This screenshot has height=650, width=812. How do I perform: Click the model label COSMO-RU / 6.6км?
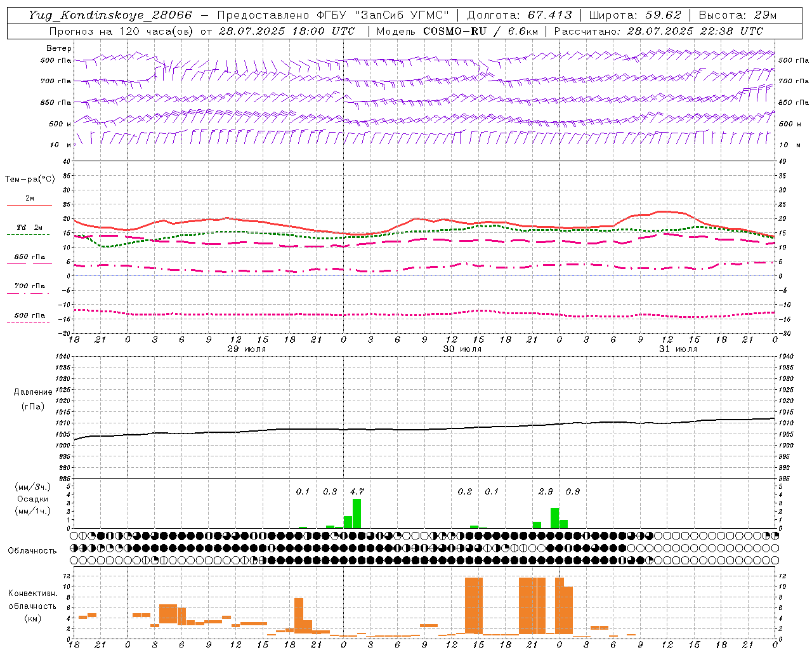coord(481,31)
